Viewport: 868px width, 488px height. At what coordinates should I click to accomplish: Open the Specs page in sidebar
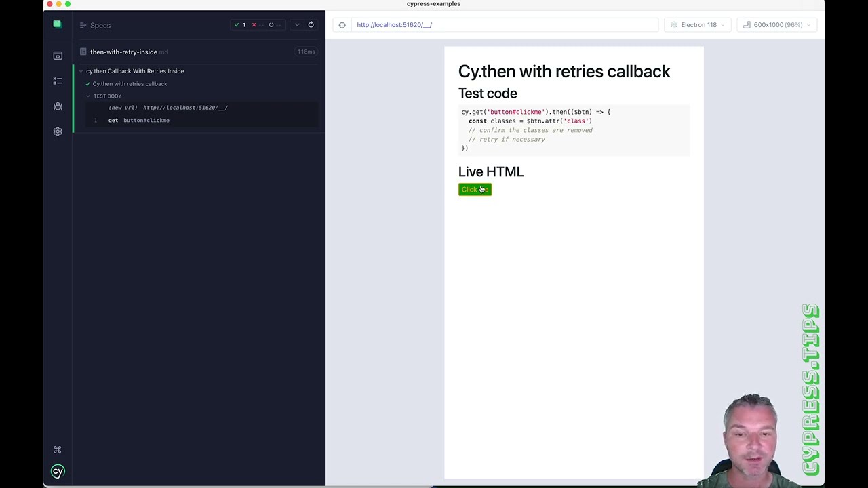tap(58, 56)
